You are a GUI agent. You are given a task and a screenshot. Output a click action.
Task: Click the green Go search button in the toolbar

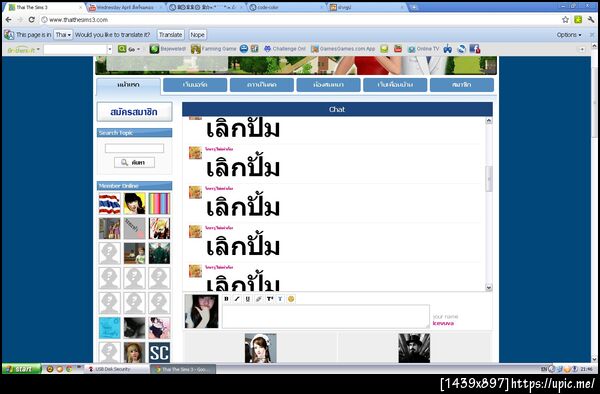point(127,49)
